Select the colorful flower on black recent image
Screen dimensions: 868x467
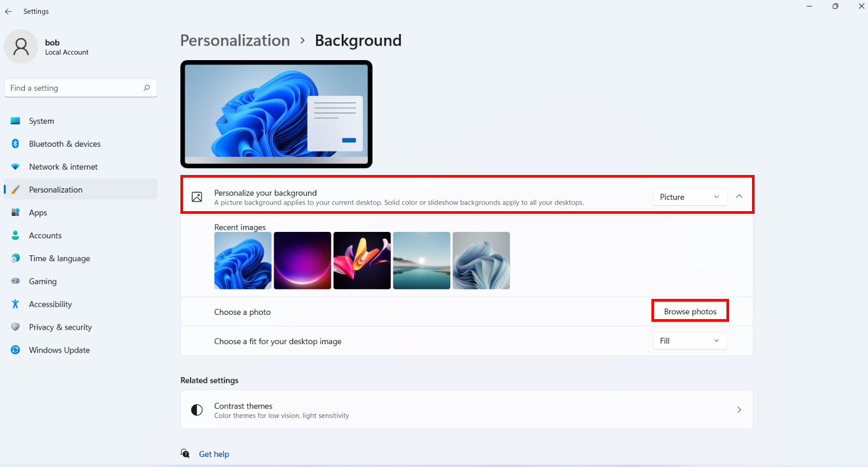(362, 261)
